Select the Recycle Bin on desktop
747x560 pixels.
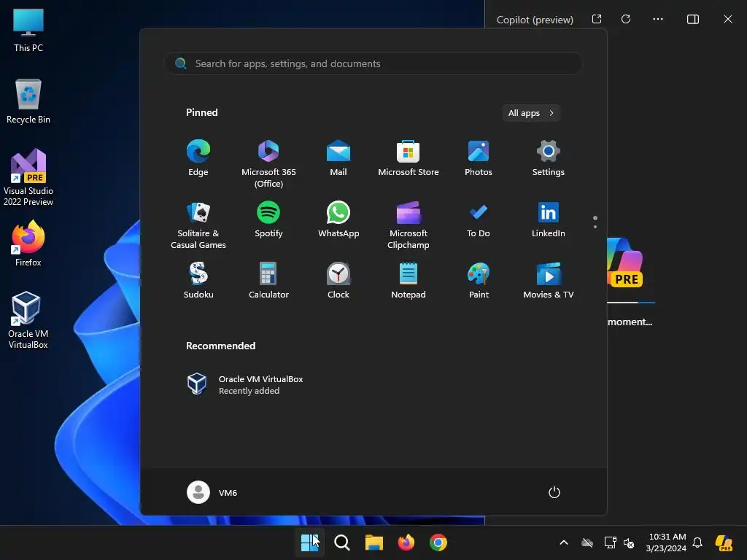28,101
